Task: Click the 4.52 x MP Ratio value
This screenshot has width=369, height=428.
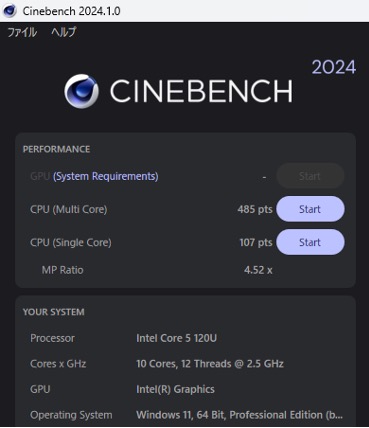Action: pyautogui.click(x=258, y=270)
